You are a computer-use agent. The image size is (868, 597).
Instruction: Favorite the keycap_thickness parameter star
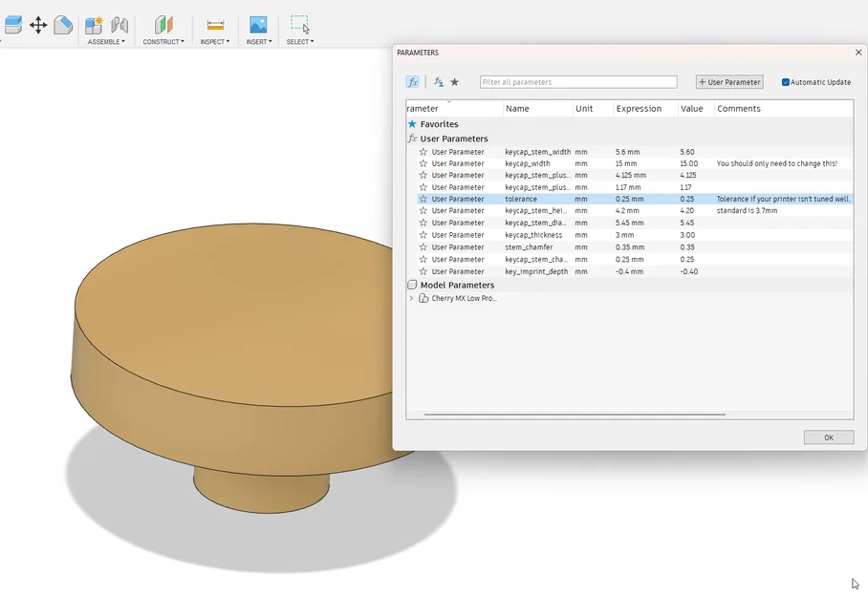click(423, 235)
